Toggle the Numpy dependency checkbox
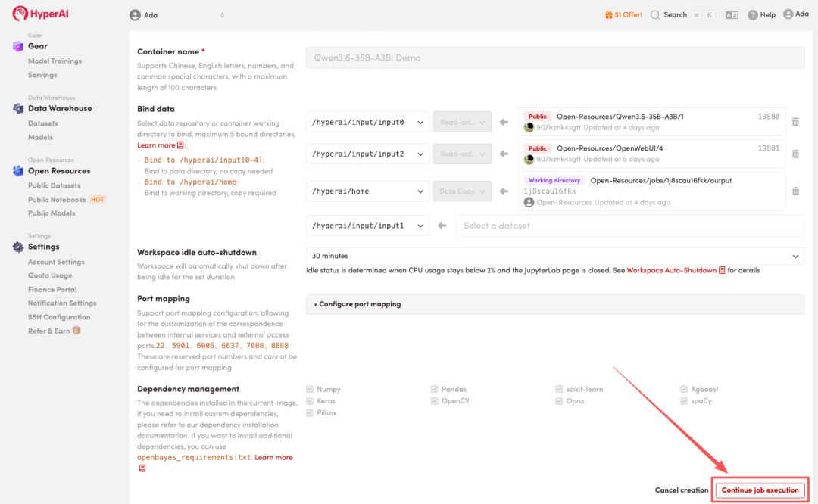The image size is (818, 504). pyautogui.click(x=310, y=389)
